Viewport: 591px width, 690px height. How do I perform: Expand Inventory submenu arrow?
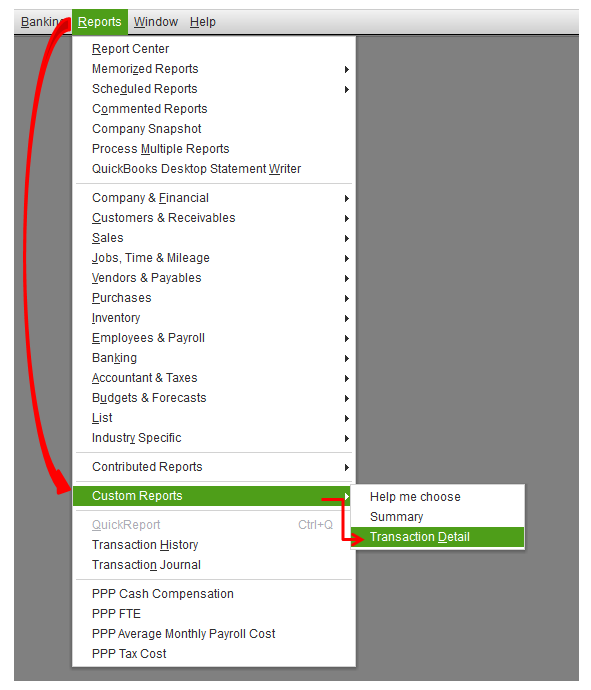tap(347, 319)
